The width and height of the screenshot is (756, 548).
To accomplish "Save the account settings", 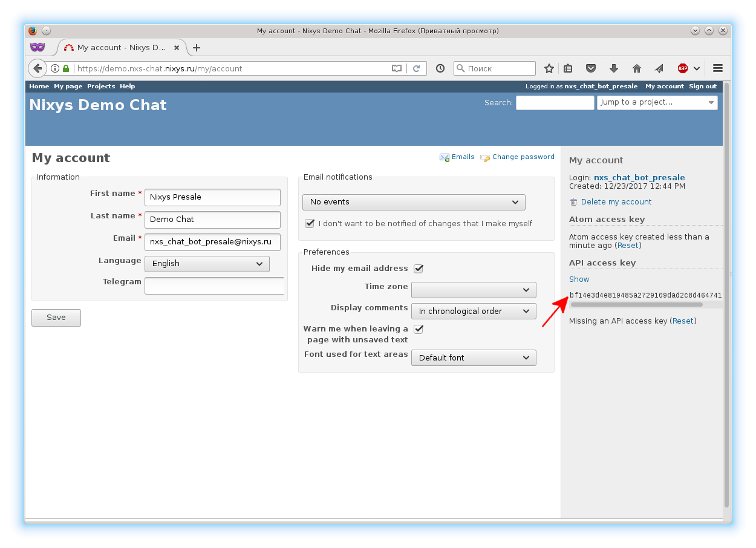I will tap(56, 318).
